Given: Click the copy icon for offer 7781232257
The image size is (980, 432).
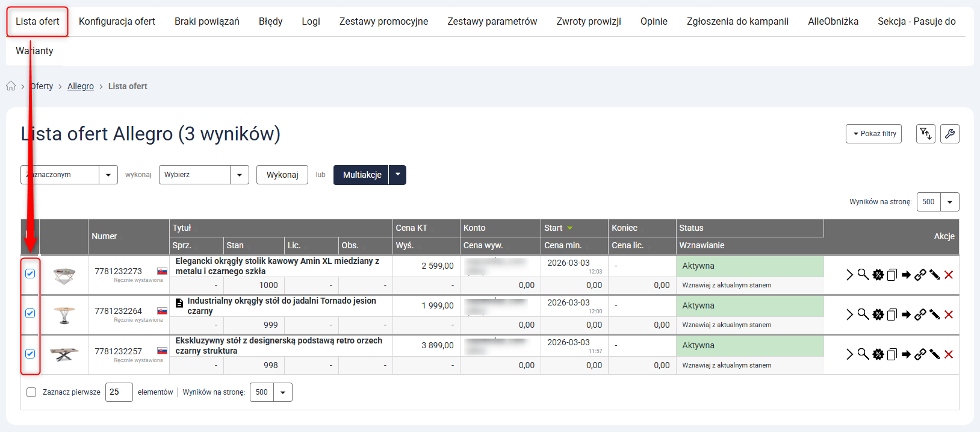Looking at the screenshot, I should pos(892,354).
